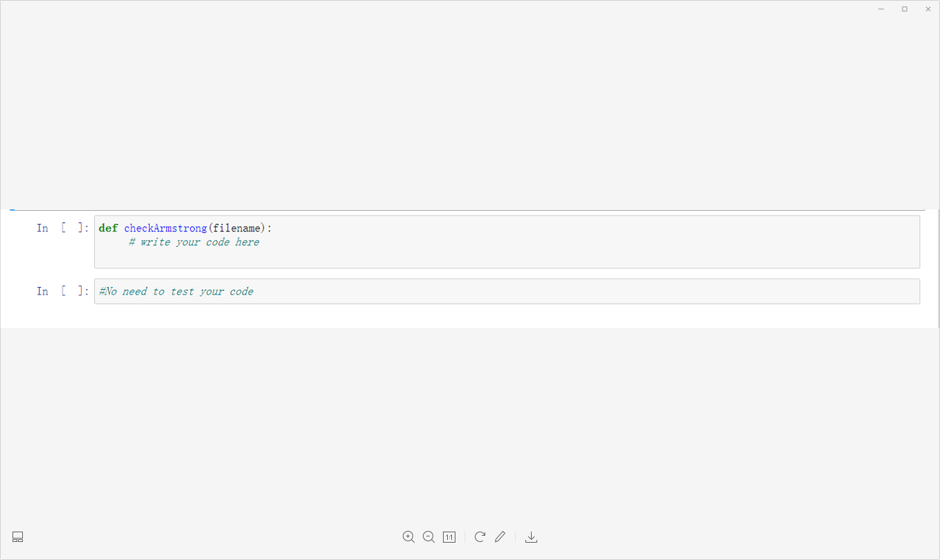Click the 'In [ ]:' prompt beside checkArmstrong cell
Screen dimensions: 940x560
63,228
